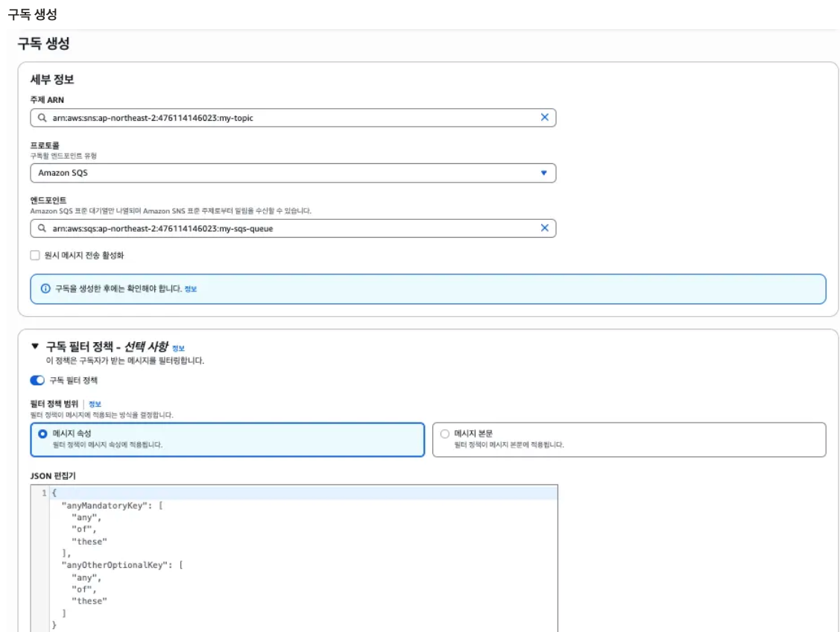Click into the SQS endpoint input field
The height and width of the screenshot is (632, 840).
click(293, 228)
